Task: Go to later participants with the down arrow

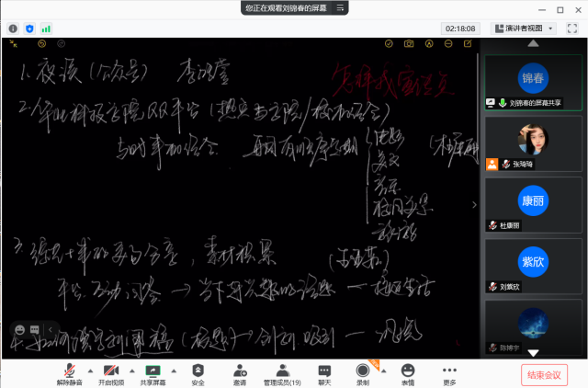Action: (x=533, y=353)
